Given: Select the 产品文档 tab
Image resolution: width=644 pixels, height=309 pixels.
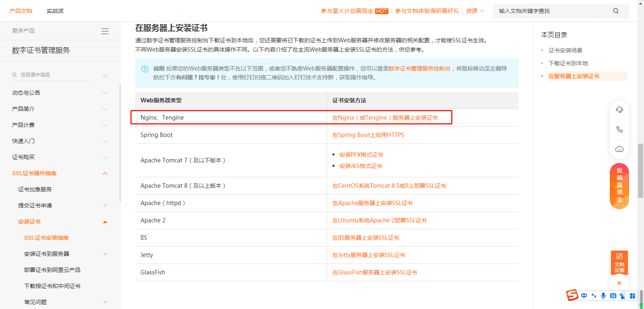Looking at the screenshot, I should pyautogui.click(x=21, y=11).
